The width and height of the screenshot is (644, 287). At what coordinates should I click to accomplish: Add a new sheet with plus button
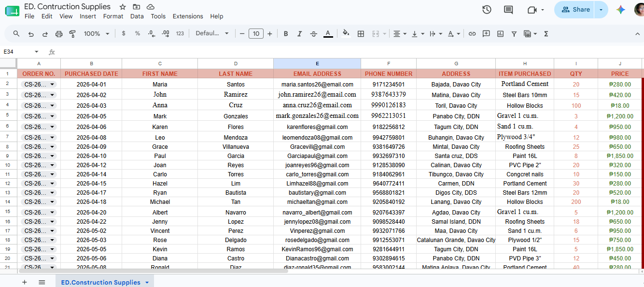25,282
